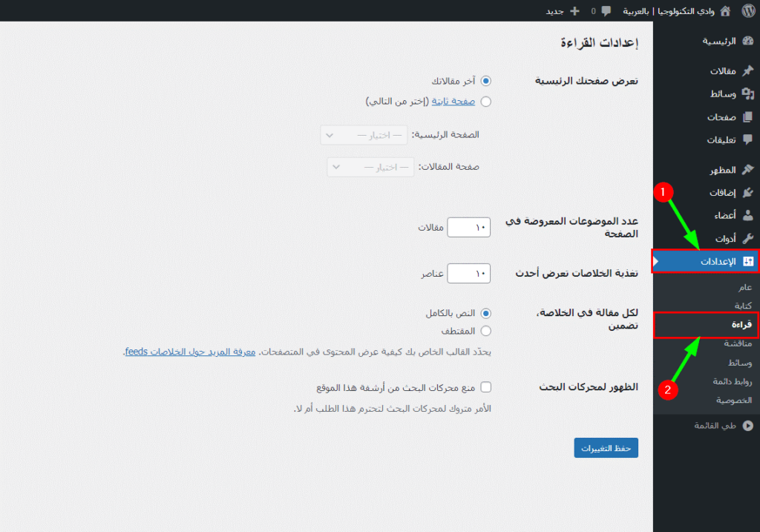Open the صفحة المقالات dropdown
760x532 pixels.
tap(370, 167)
